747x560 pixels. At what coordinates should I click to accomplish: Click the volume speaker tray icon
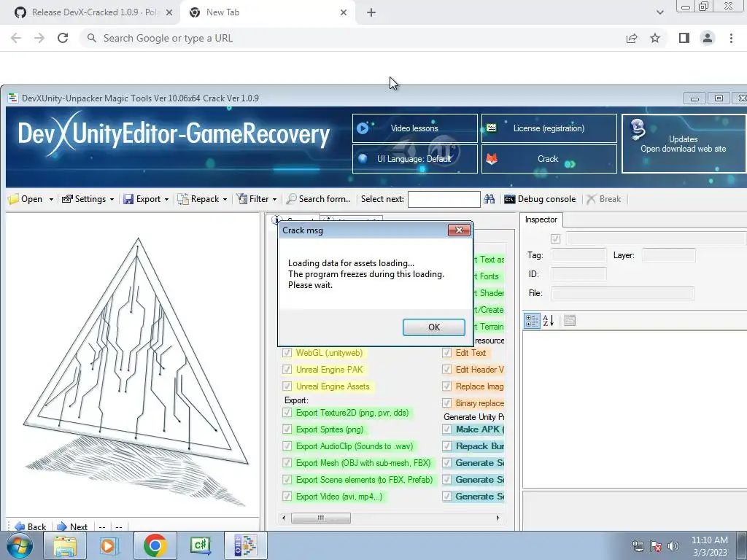[x=673, y=546]
